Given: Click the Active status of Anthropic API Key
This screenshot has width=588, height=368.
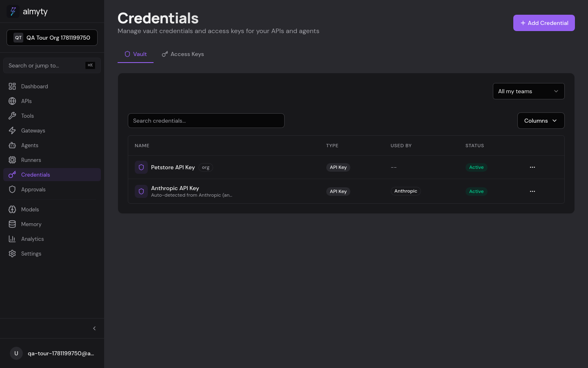Looking at the screenshot, I should (x=476, y=191).
